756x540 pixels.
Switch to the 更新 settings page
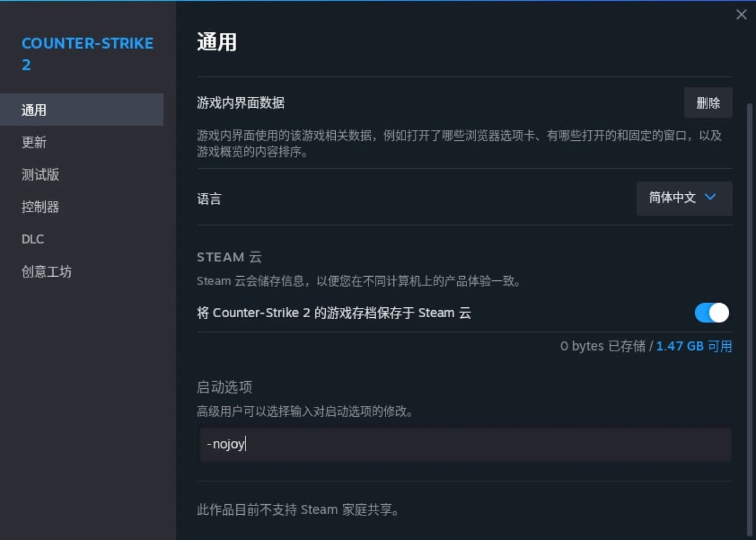pyautogui.click(x=34, y=142)
